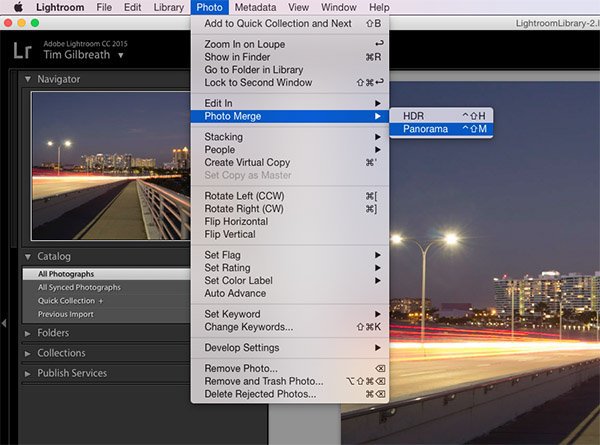Expand the Collections panel

[27, 353]
